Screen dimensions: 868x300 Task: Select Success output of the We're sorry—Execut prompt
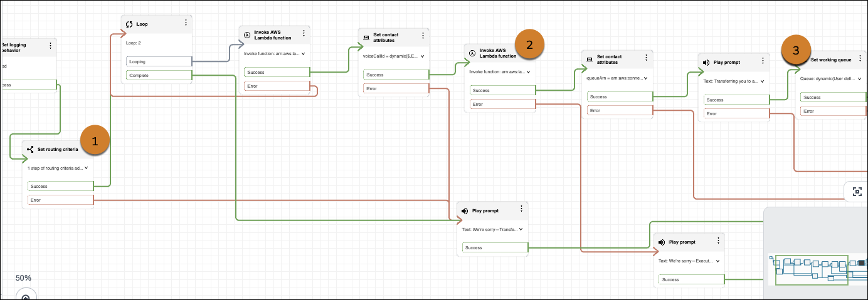click(x=692, y=279)
